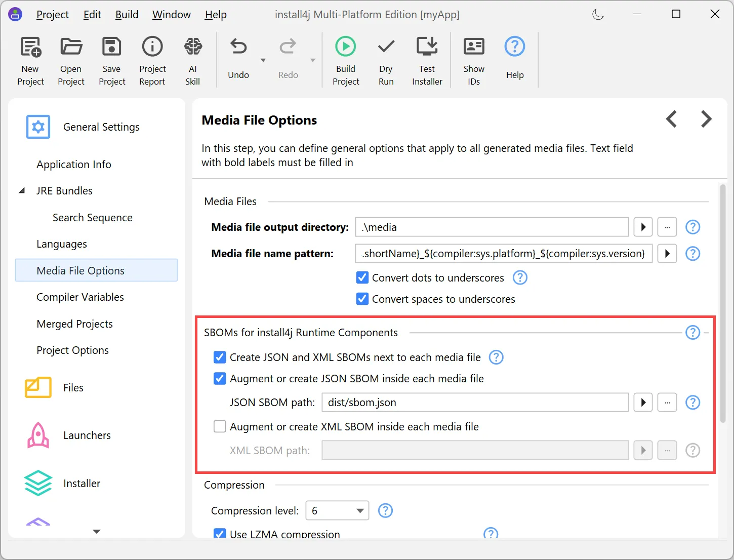Enable Augment or create XML SBOM checkbox
The image size is (734, 560).
click(220, 427)
